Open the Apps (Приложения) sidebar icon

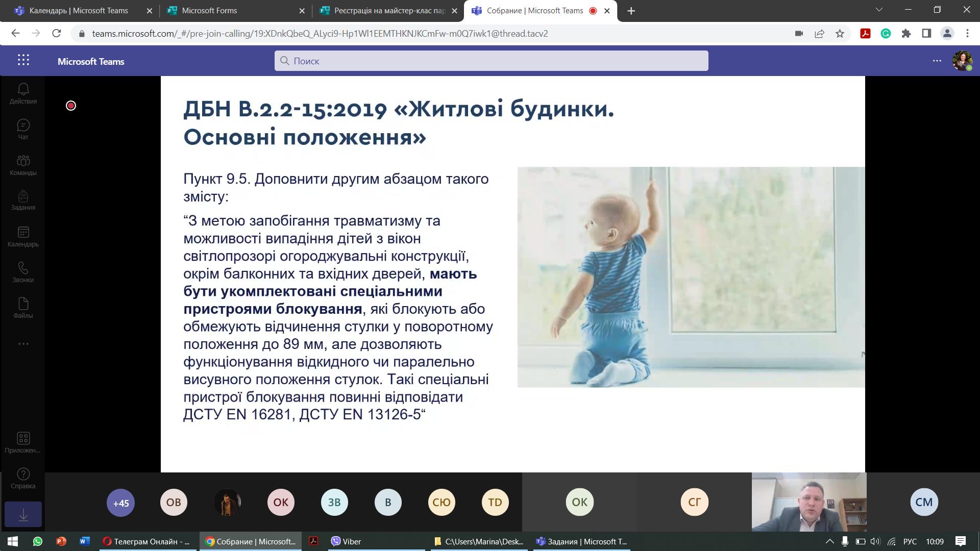click(x=23, y=443)
